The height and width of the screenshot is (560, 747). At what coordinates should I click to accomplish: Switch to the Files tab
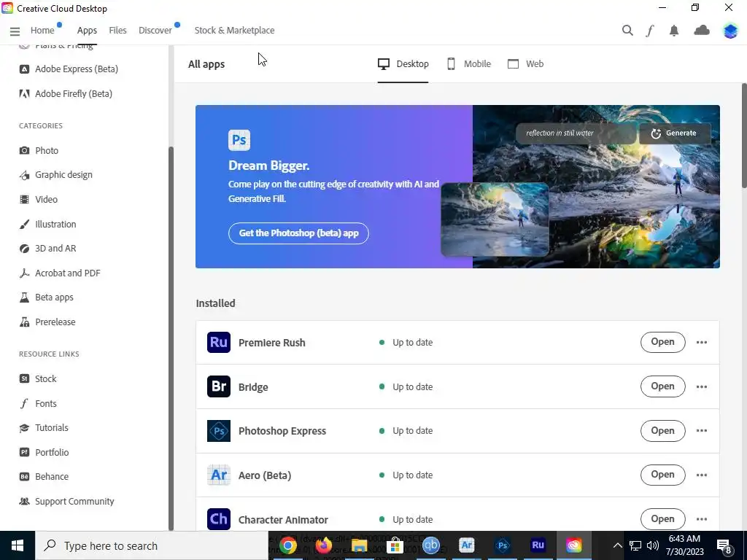[x=117, y=31]
